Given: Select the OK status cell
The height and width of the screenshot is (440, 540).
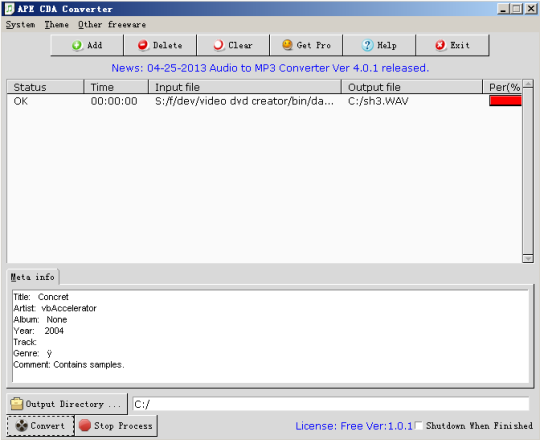Looking at the screenshot, I should click(x=21, y=101).
